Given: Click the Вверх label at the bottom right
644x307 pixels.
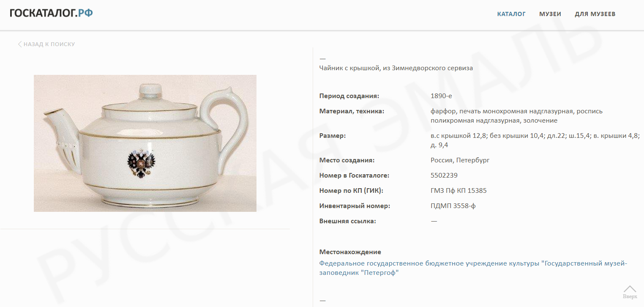Looking at the screenshot, I should coord(630,296).
